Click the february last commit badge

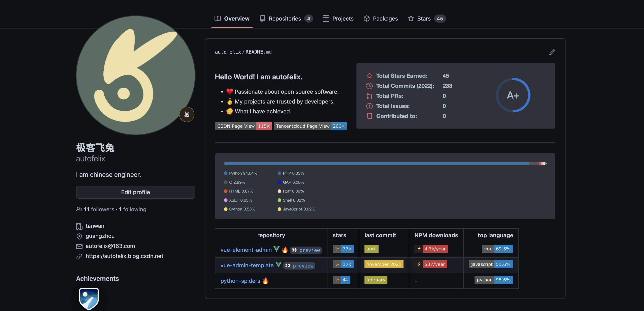(376, 280)
